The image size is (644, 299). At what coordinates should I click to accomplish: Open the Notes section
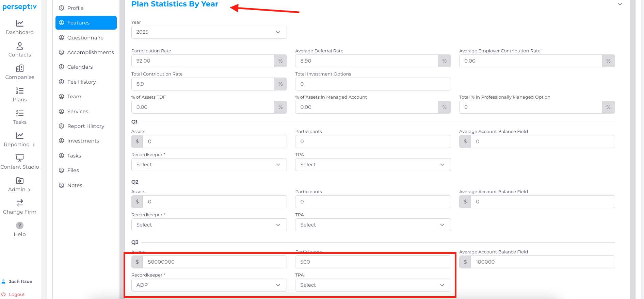86,185
